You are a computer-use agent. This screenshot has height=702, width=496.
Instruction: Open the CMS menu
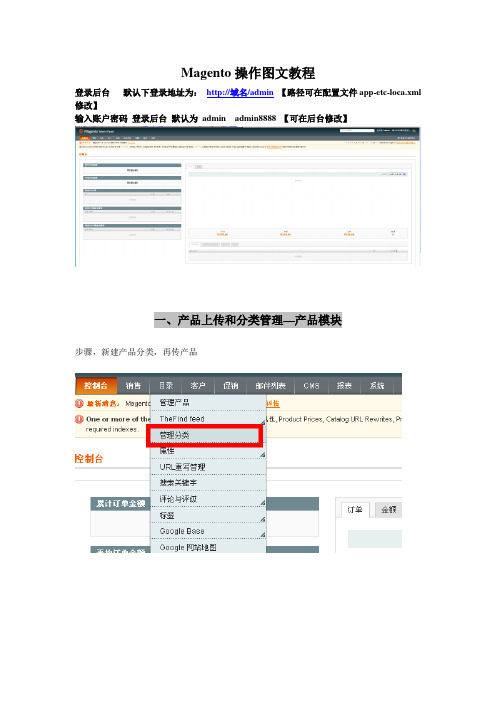click(311, 385)
